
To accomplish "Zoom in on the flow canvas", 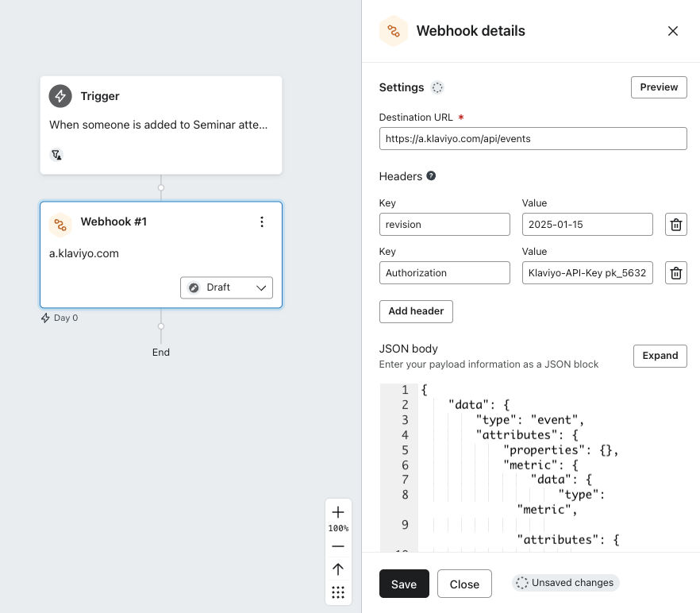I will point(338,512).
